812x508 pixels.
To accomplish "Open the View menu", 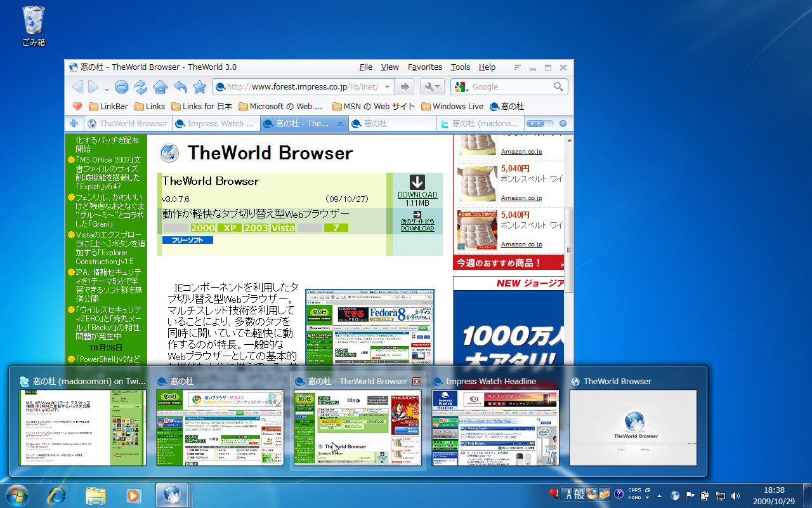I will 390,67.
